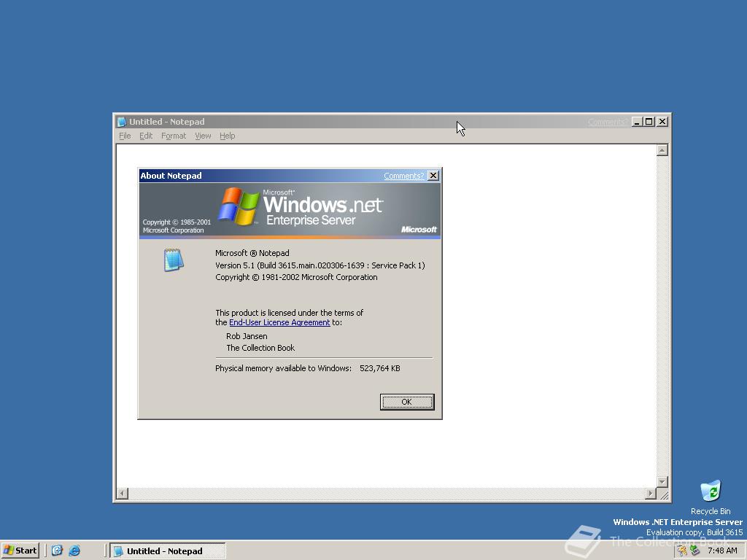Select the Recycle Bin desktop icon

coord(711,497)
